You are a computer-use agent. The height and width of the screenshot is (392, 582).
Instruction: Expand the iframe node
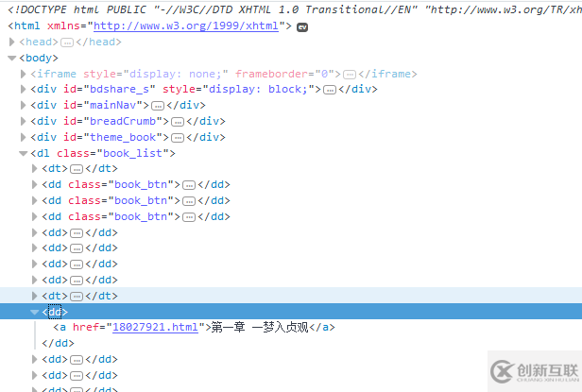click(x=23, y=74)
